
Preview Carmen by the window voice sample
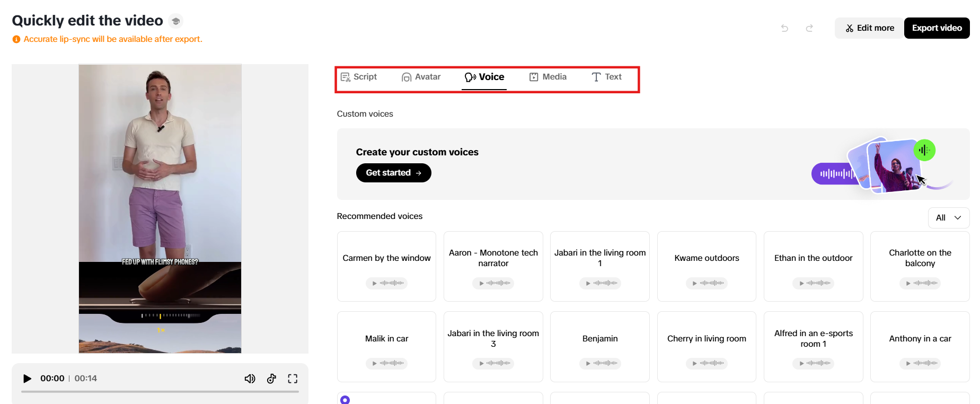click(386, 283)
